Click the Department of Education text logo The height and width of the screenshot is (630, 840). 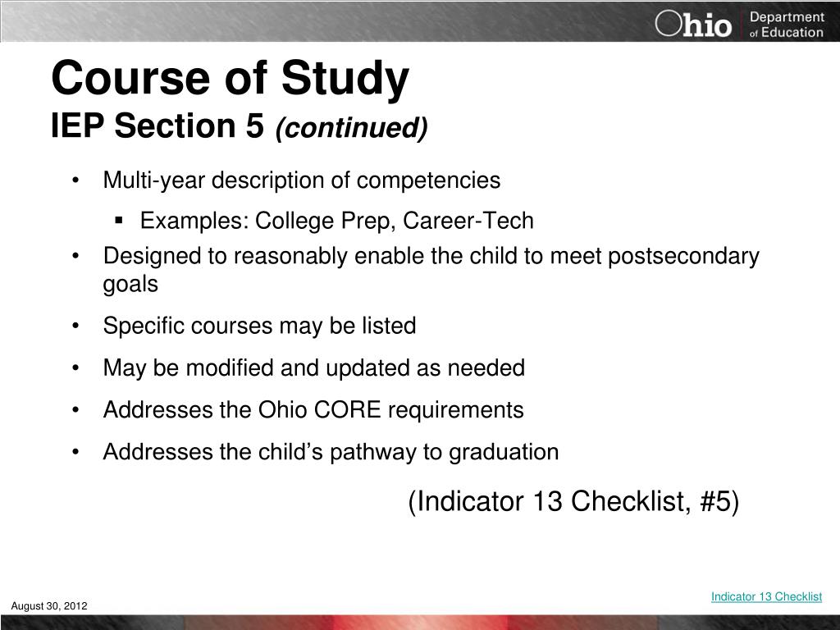[787, 25]
